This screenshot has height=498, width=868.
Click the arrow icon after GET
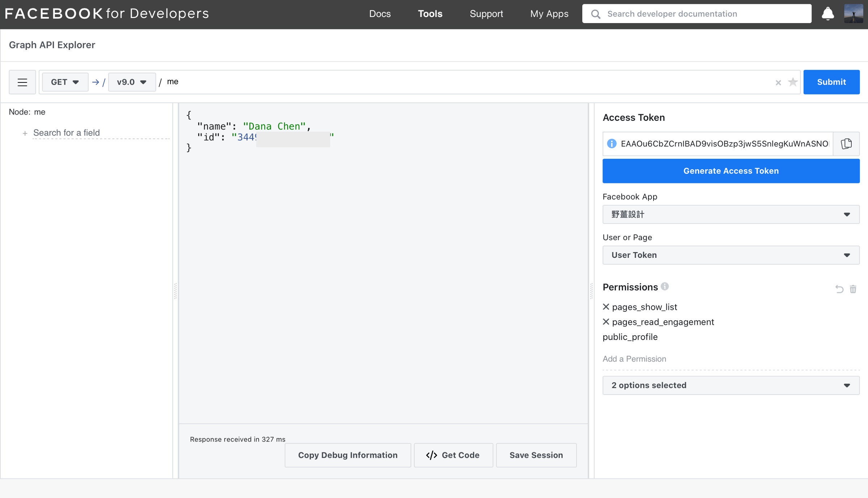(x=95, y=82)
